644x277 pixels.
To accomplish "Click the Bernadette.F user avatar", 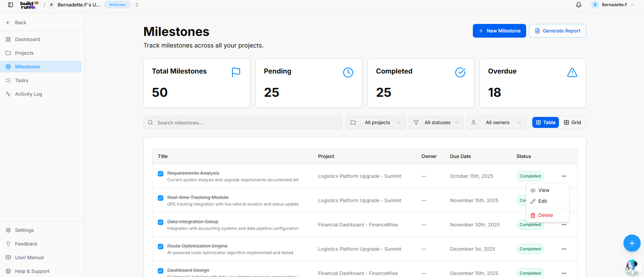I will (595, 5).
